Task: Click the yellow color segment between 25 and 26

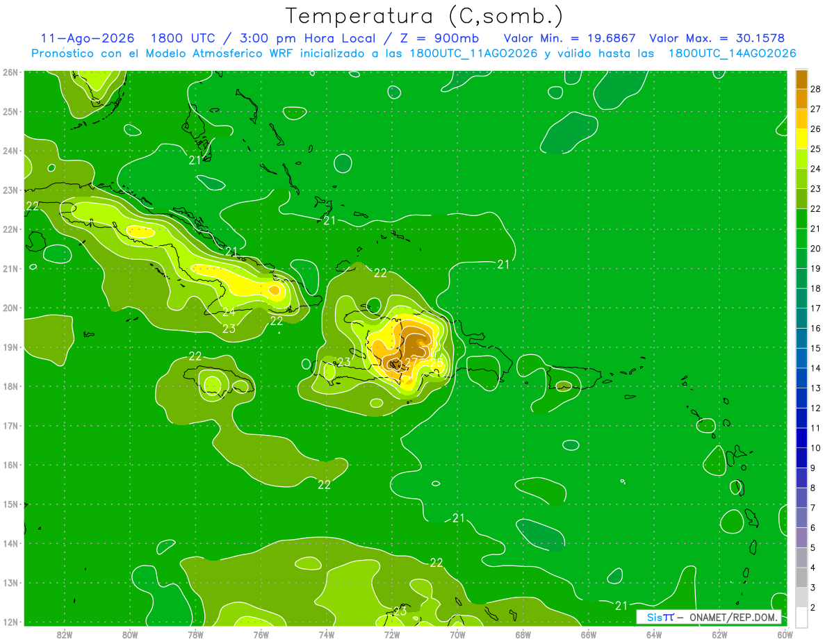Action: click(802, 139)
